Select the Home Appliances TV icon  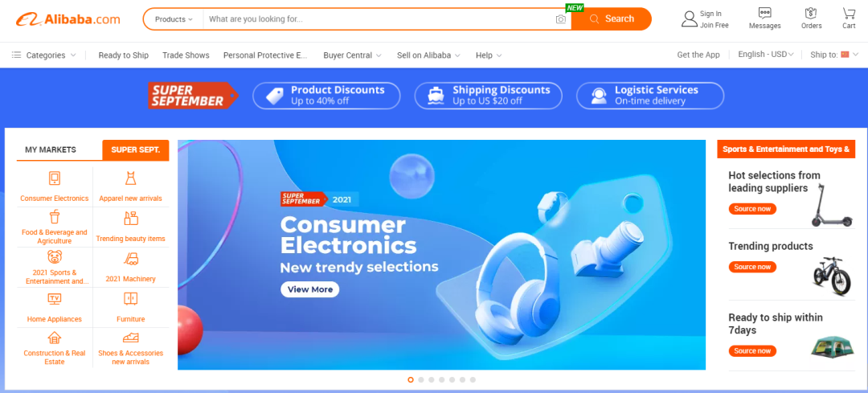pos(55,299)
